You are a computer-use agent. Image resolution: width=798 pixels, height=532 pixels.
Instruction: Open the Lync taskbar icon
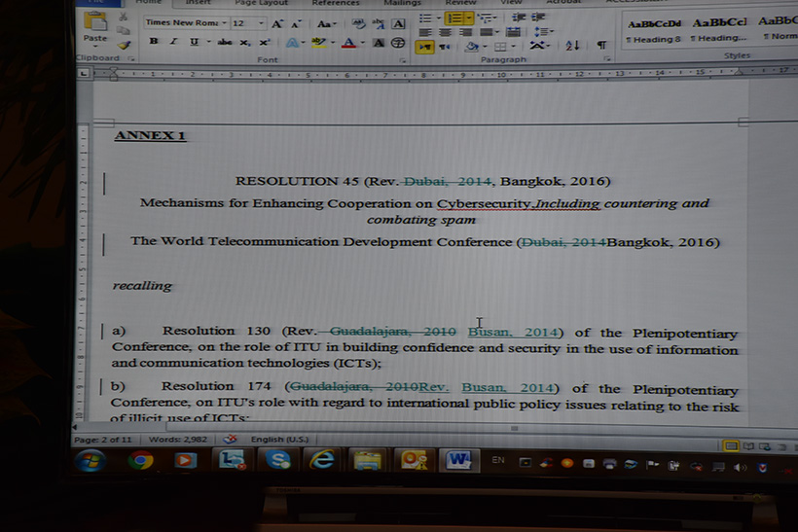[x=232, y=460]
